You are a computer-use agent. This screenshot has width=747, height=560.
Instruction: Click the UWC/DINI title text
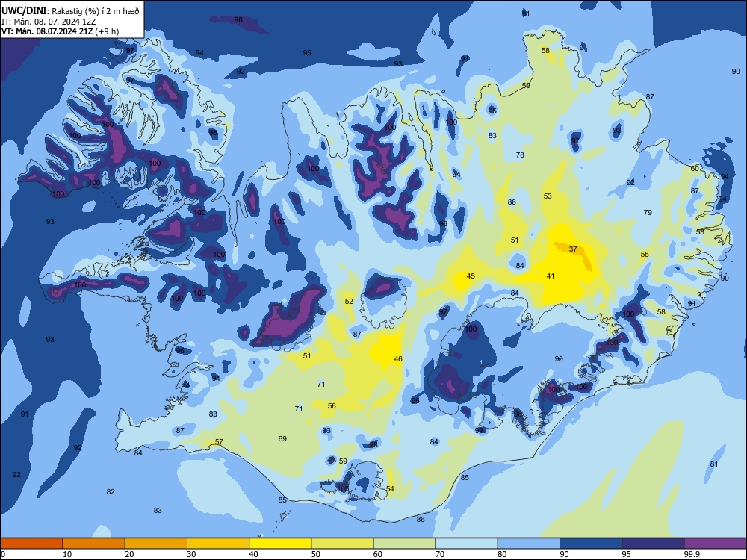pyautogui.click(x=23, y=10)
